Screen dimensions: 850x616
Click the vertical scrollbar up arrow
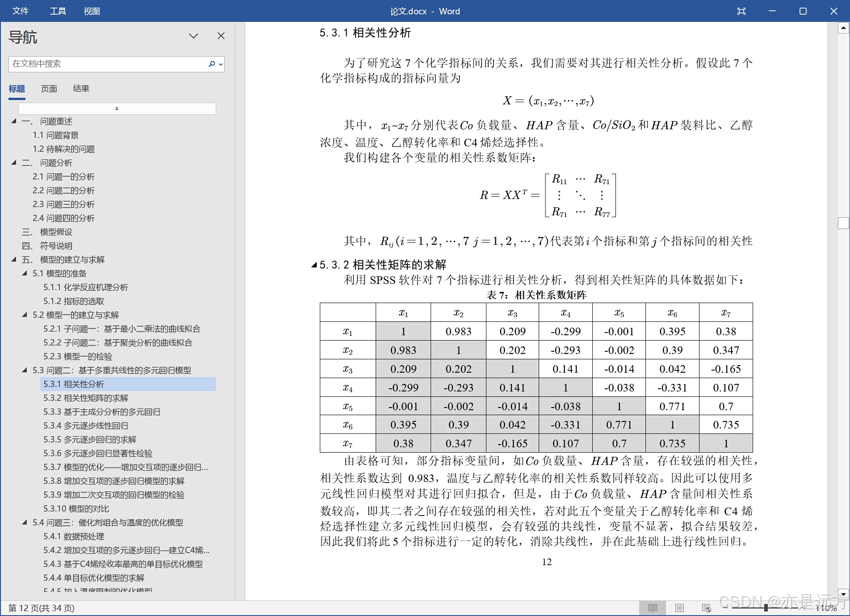click(x=843, y=28)
